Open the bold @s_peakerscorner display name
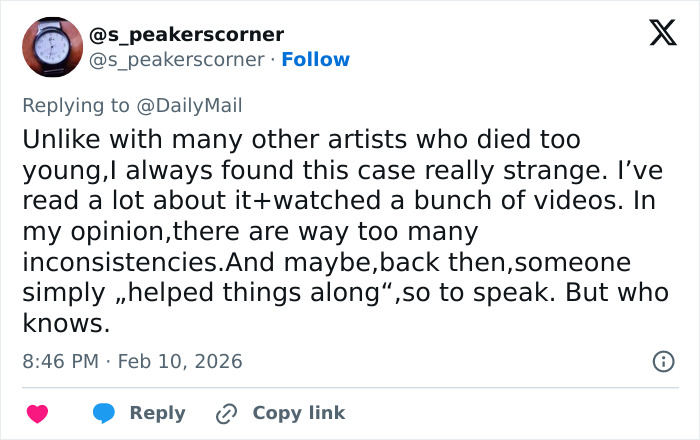The height and width of the screenshot is (440, 700). click(x=187, y=35)
